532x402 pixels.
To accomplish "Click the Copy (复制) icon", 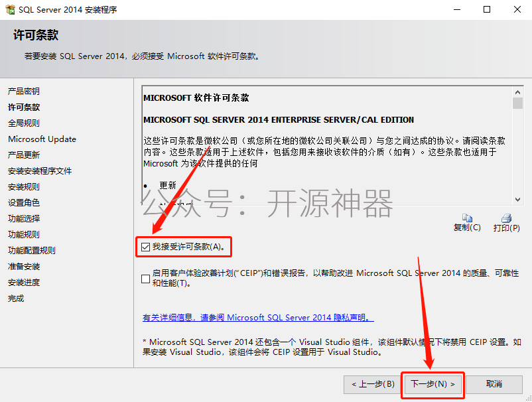I will 467,218.
